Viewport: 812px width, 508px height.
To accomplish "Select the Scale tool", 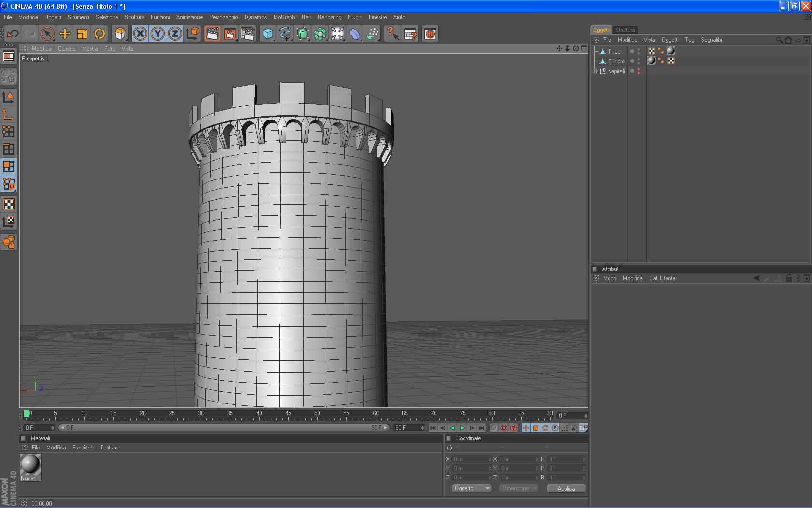I will pyautogui.click(x=82, y=34).
